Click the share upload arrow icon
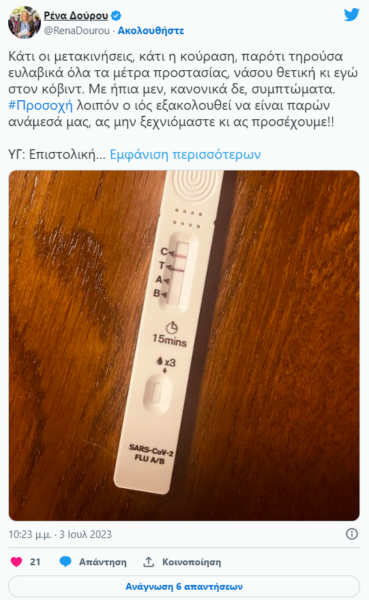 [x=148, y=562]
